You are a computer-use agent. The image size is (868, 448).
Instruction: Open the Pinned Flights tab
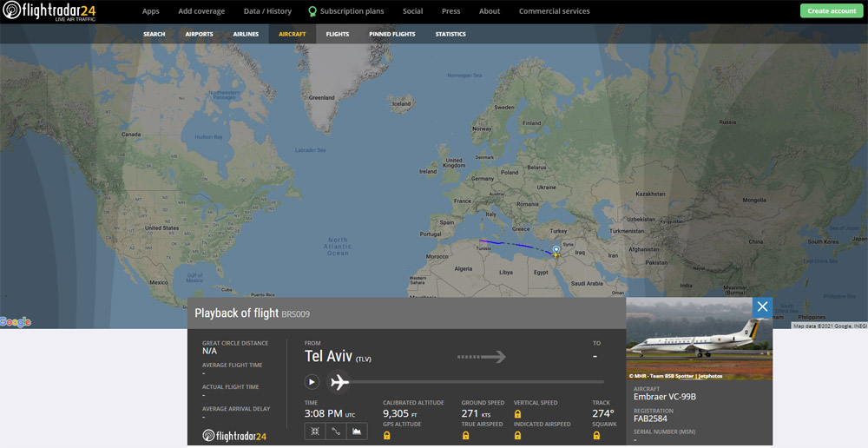click(392, 34)
